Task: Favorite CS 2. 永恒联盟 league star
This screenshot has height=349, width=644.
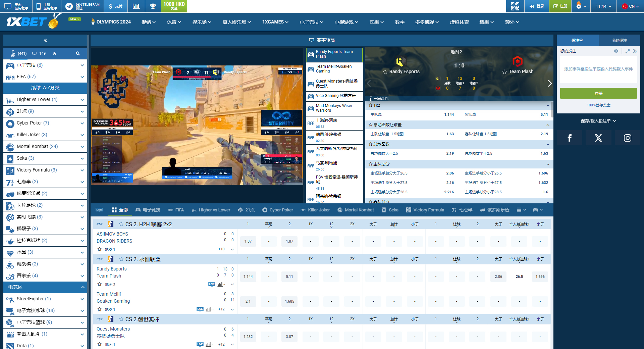Action: (x=121, y=259)
